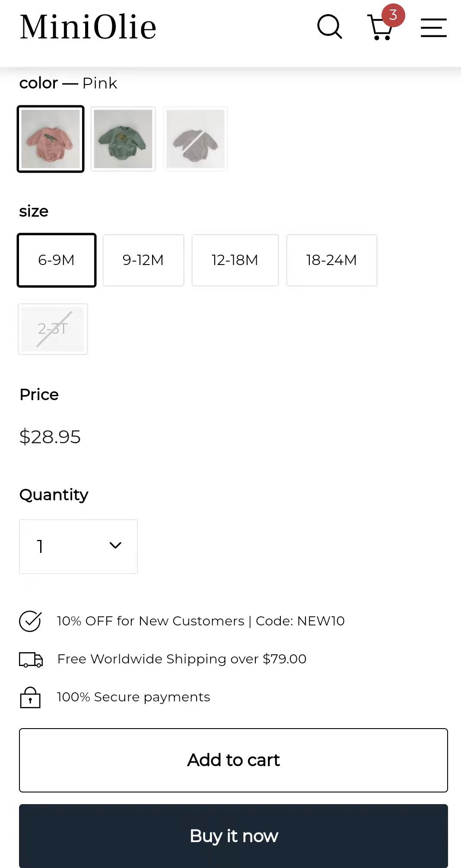The height and width of the screenshot is (868, 461).
Task: Click the quantity dropdown chevron arrow
Action: pyautogui.click(x=115, y=546)
